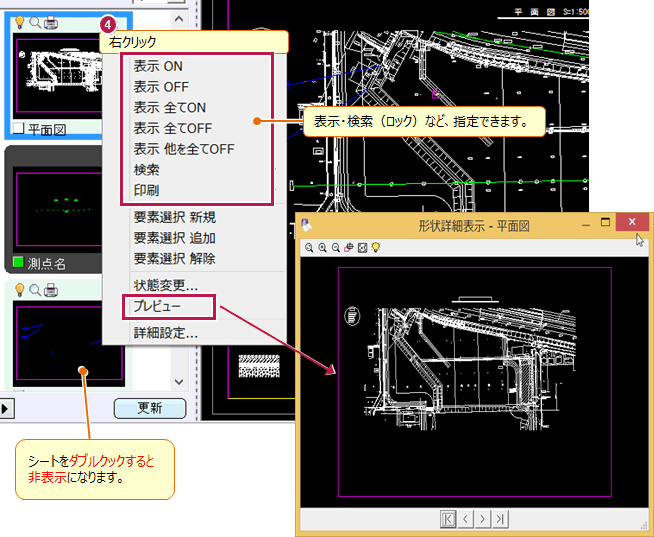Toggle green 測点名 sheet checkbox
Viewport: 654px width, 537px height.
pyautogui.click(x=18, y=262)
